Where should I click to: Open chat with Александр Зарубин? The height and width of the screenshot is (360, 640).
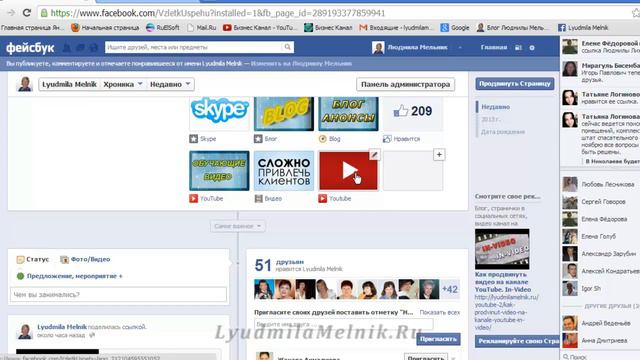599,253
